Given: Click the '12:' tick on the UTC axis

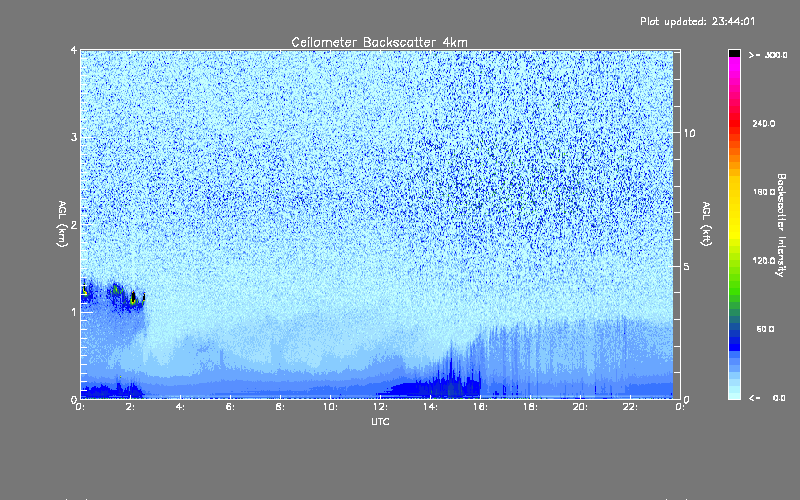Looking at the screenshot, I should (380, 407).
